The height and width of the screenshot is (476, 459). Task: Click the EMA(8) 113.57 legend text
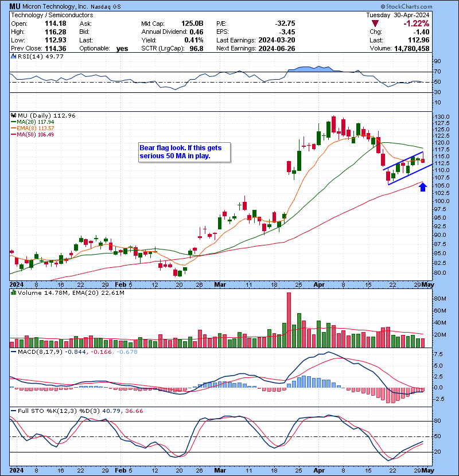point(36,128)
